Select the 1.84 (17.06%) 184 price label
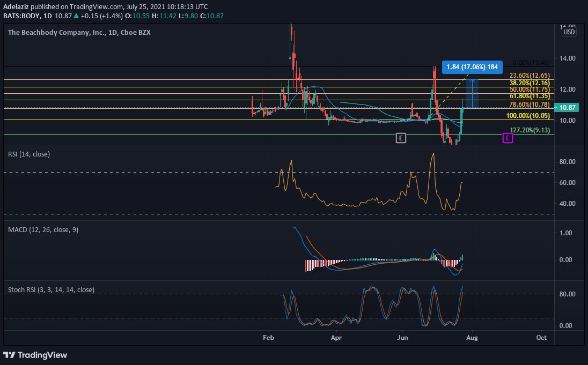This screenshot has height=365, width=588. (472, 67)
